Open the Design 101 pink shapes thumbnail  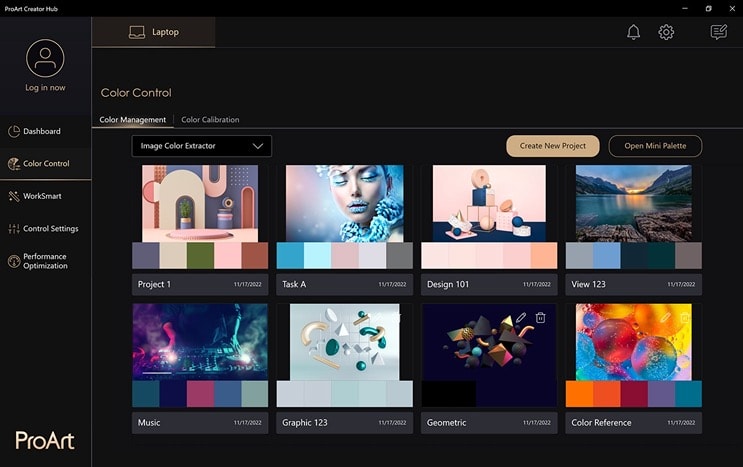489,204
